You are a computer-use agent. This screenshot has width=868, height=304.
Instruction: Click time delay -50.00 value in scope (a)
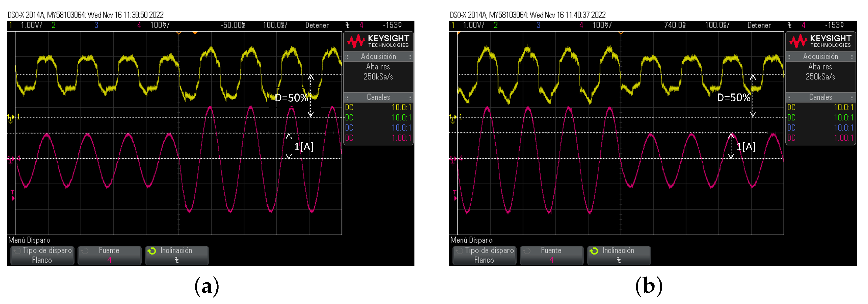coord(233,25)
